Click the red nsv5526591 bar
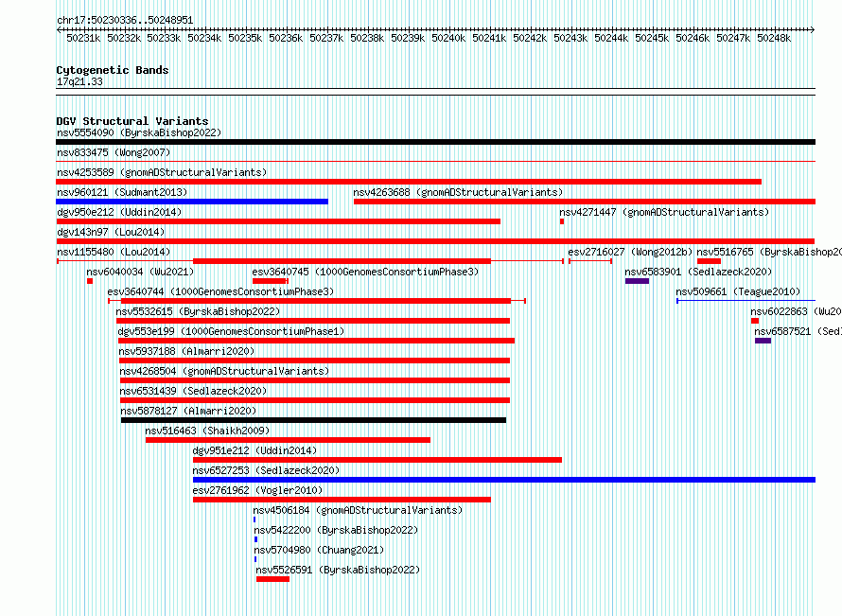Screen dimensions: 842x616 tap(272, 579)
